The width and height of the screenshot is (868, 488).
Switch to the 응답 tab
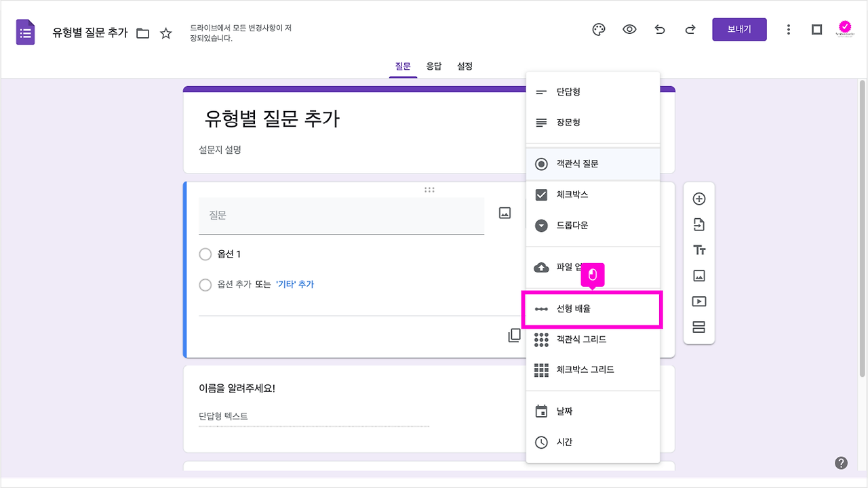point(434,66)
